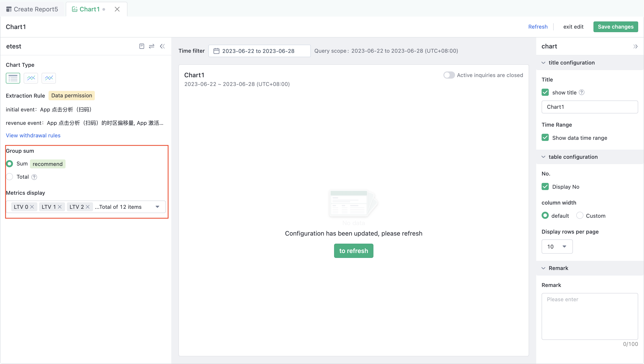Click the Remark text input field
Viewport: 644px width, 364px height.
590,316
